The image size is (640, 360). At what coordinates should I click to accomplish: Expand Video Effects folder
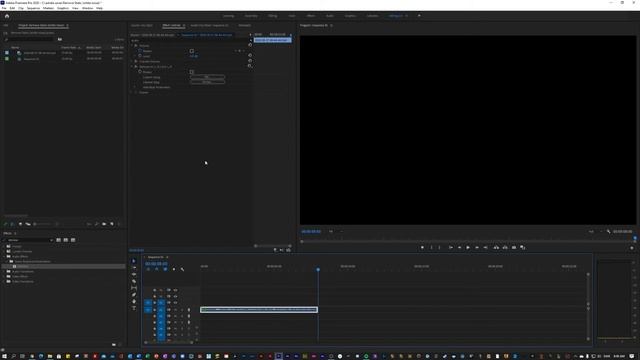[x=4, y=276]
